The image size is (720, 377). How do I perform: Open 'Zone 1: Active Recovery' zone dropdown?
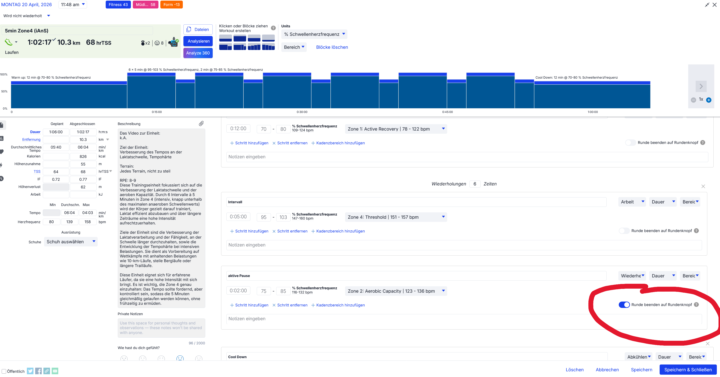coord(396,129)
